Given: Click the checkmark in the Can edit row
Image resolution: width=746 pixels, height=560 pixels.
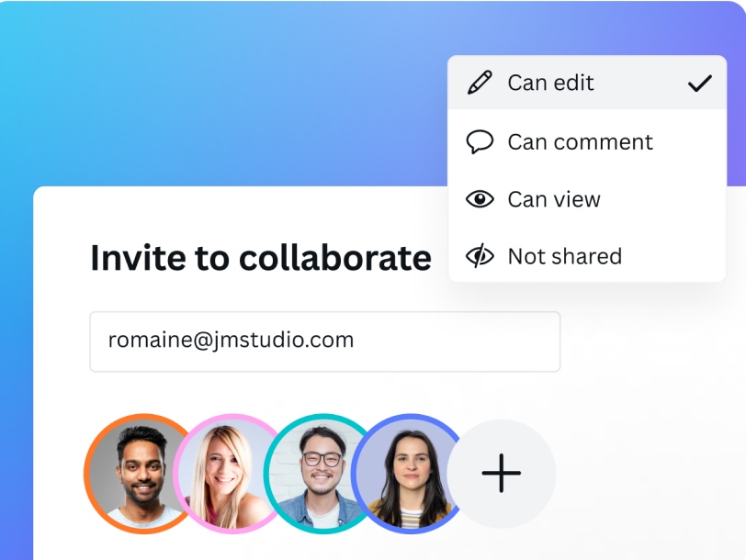Looking at the screenshot, I should (699, 84).
